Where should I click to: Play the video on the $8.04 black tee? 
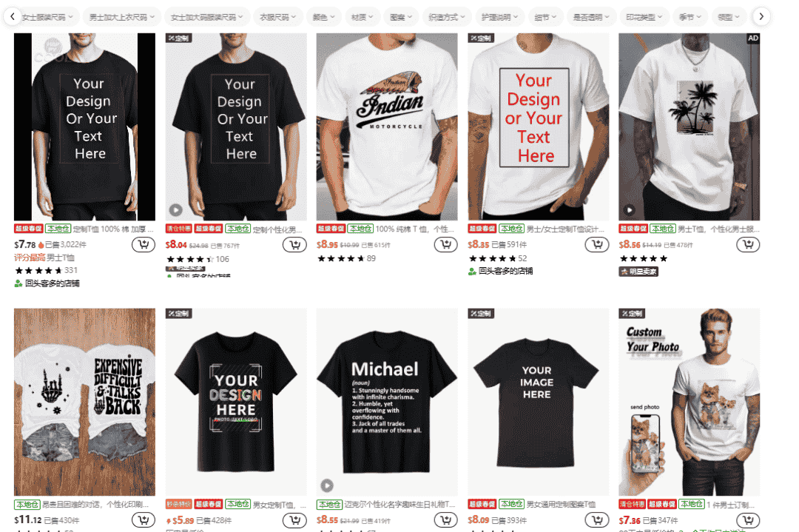176,209
